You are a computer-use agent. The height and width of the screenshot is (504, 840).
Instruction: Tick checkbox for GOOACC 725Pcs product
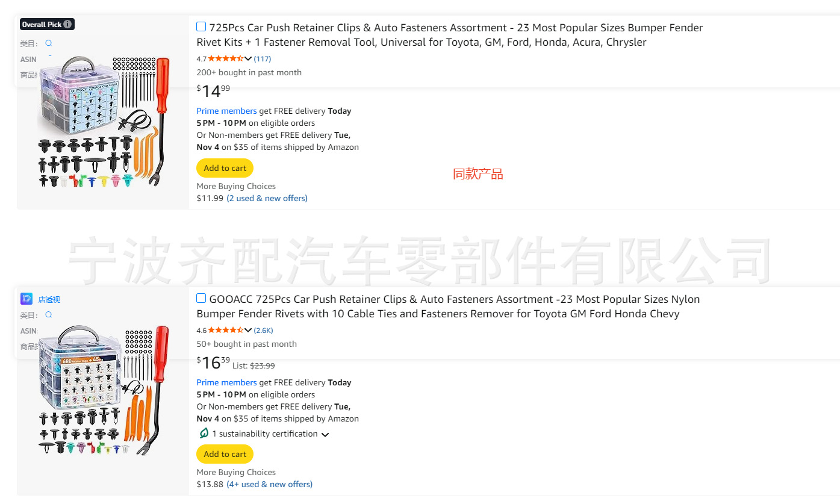[x=201, y=299]
